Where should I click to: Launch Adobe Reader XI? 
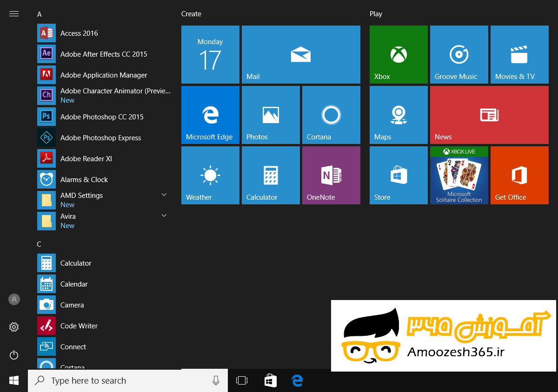[105, 159]
